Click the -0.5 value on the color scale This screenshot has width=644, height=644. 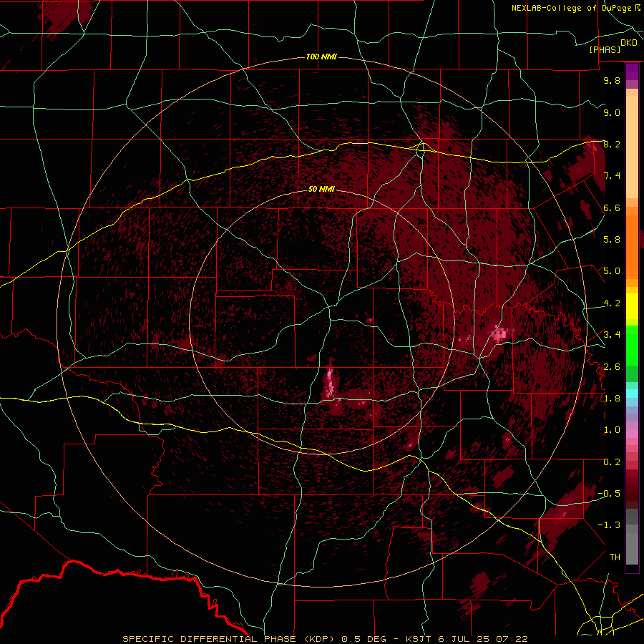(609, 494)
